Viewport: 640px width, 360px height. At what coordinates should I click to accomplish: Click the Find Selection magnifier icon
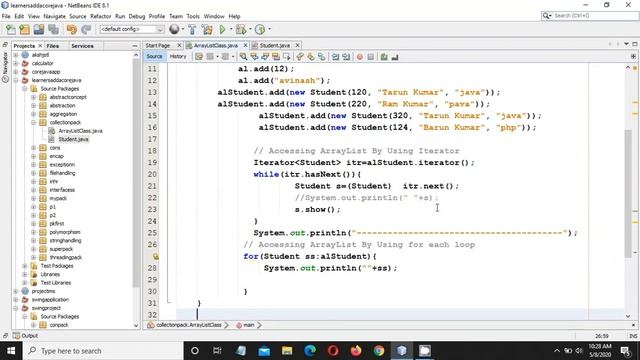(x=243, y=57)
